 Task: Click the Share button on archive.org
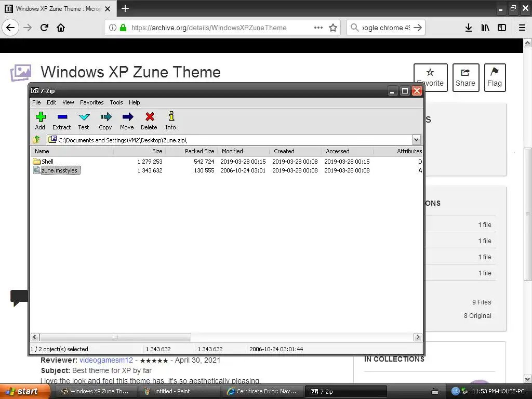point(465,77)
